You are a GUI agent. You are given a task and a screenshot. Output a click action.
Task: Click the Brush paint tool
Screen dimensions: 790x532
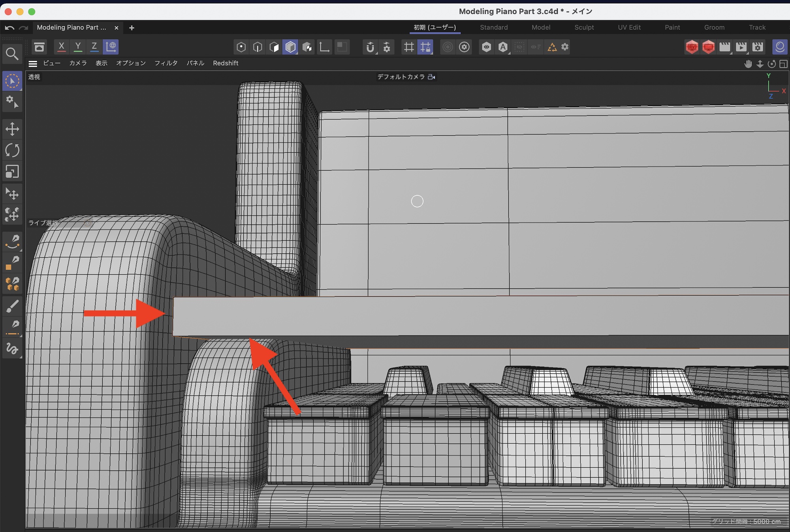(12, 306)
